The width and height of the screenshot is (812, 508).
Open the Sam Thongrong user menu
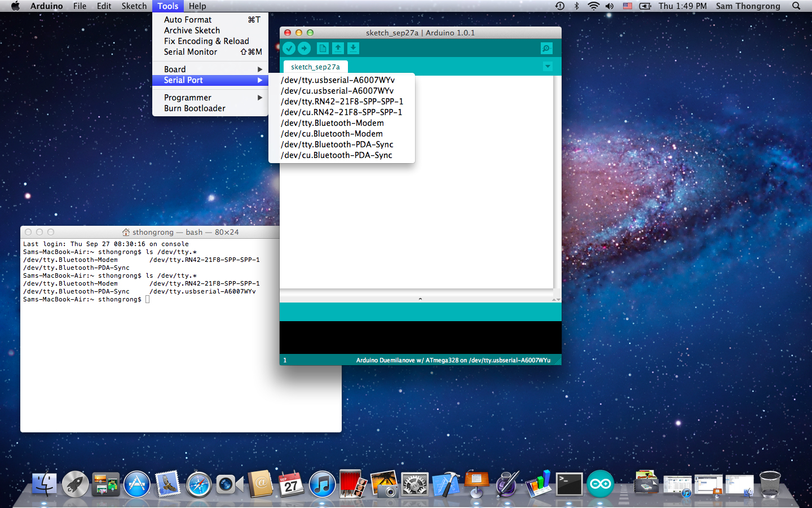click(x=748, y=6)
